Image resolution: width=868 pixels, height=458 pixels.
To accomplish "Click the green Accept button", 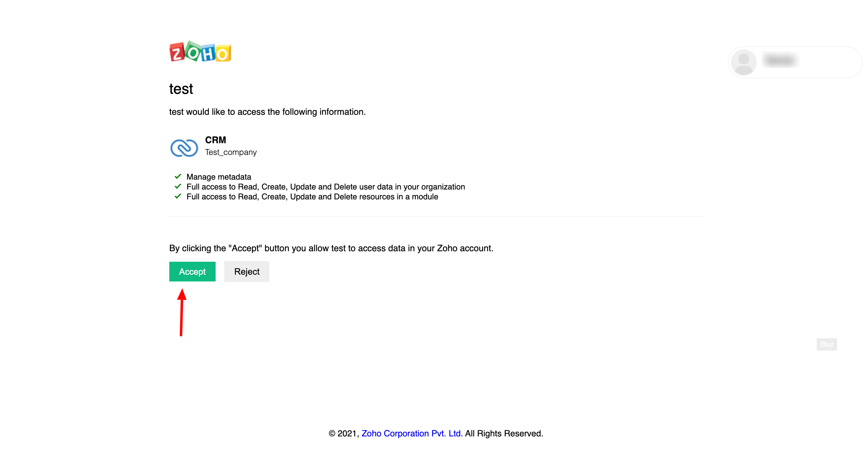I will click(192, 271).
